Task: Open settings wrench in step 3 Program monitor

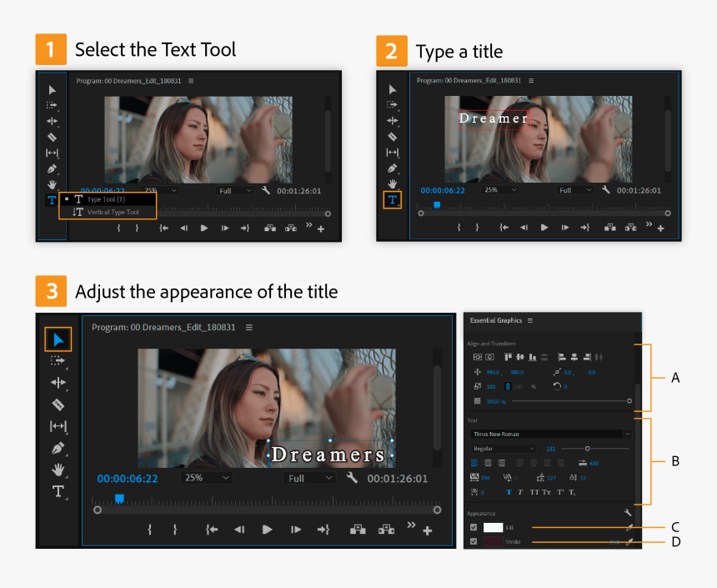Action: [x=352, y=478]
